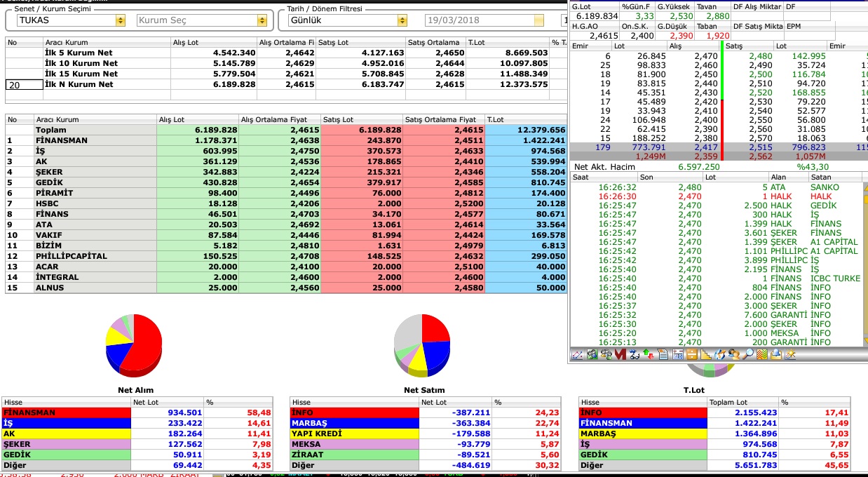
Task: Click the people group icon beside red M
Action: (606, 355)
